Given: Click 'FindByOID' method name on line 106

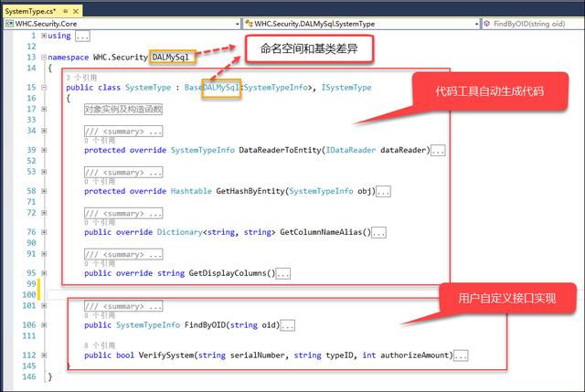Looking at the screenshot, I should pos(205,325).
